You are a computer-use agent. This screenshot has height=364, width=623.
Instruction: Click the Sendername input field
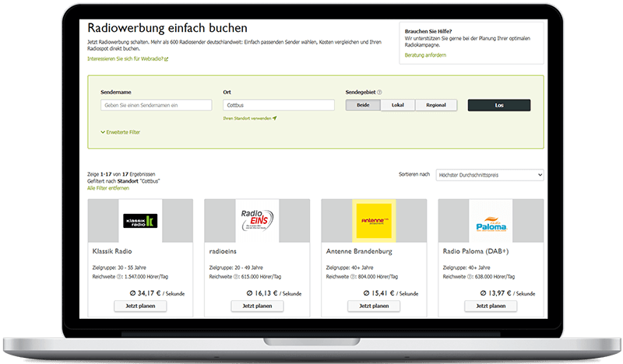pos(157,105)
